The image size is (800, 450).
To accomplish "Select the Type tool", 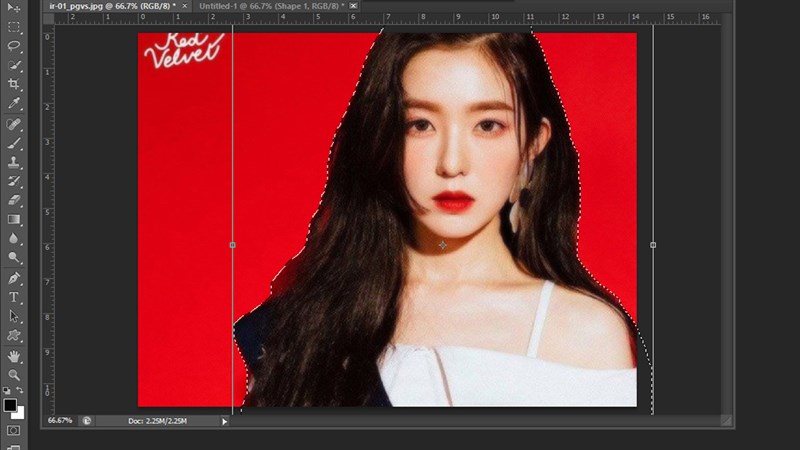I will pos(14,297).
